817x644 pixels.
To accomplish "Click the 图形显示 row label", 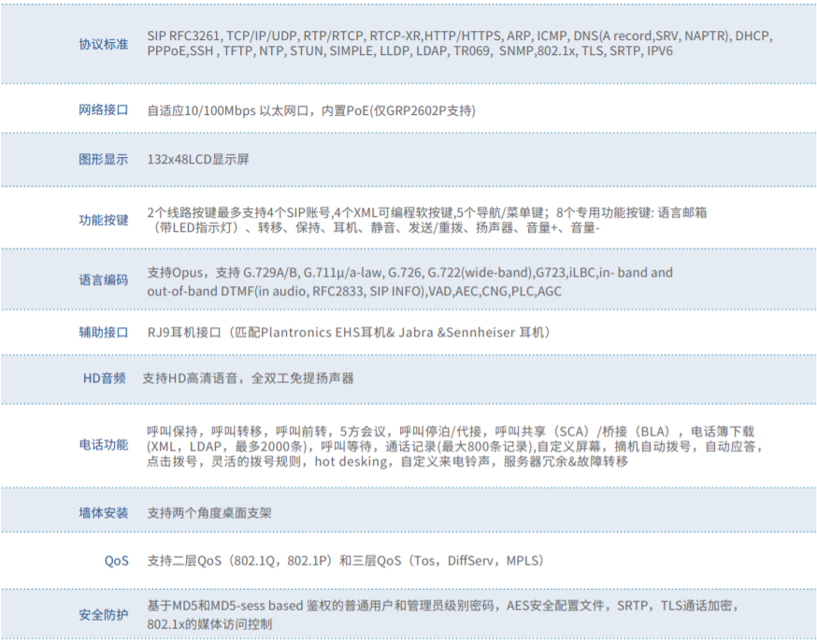I will click(103, 159).
